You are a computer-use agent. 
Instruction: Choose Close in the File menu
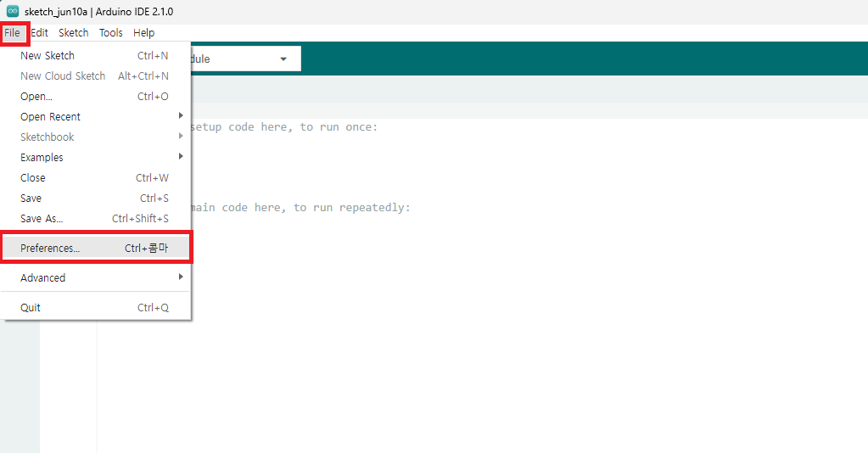tap(95, 178)
